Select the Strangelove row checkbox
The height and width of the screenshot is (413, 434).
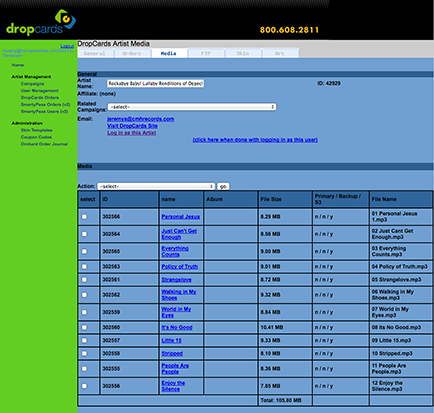pyautogui.click(x=84, y=280)
